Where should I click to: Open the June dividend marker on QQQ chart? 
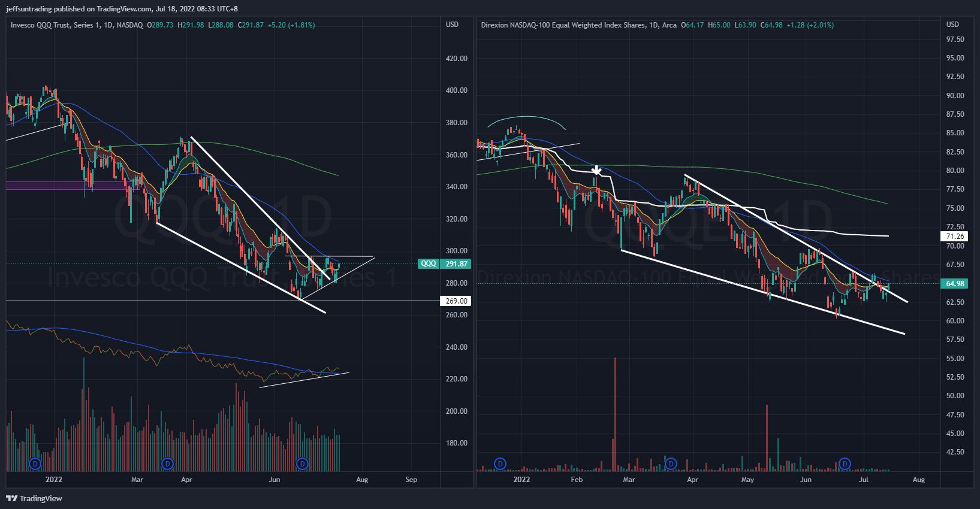point(302,463)
